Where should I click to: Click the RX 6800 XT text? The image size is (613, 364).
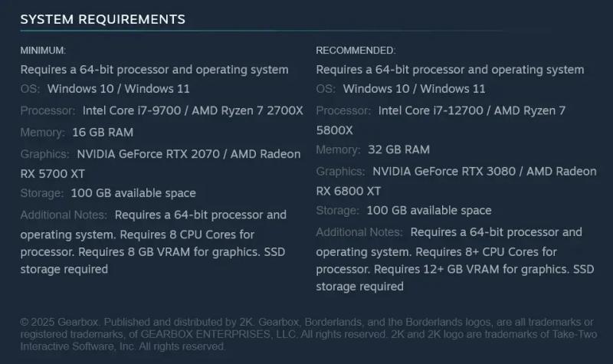349,191
